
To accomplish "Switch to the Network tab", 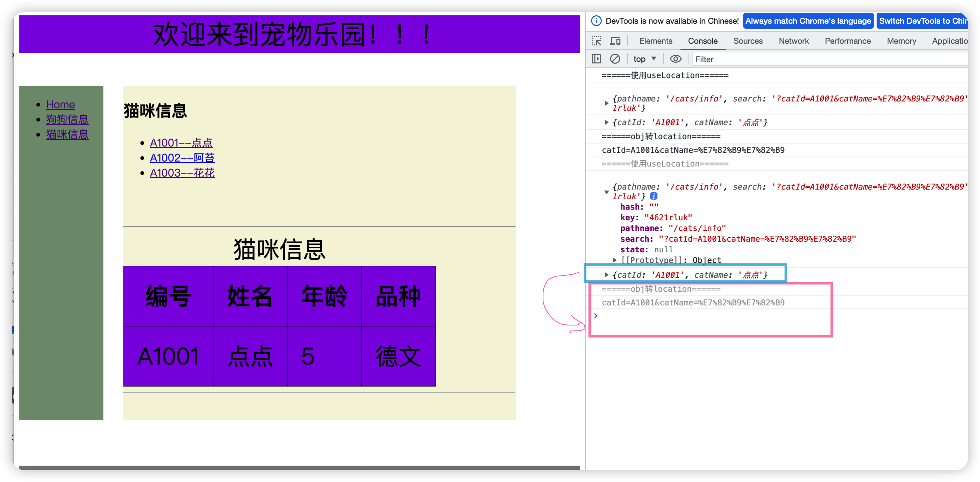I will pyautogui.click(x=794, y=41).
